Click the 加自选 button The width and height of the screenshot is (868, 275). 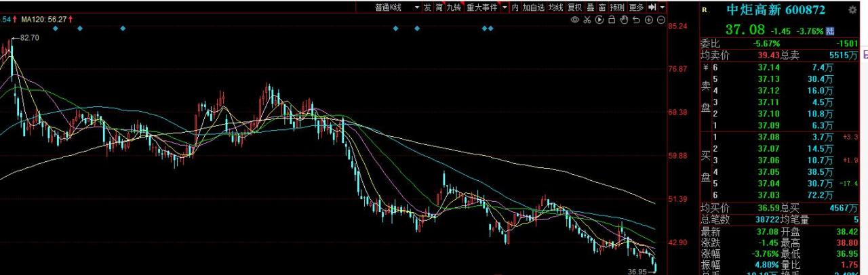click(533, 7)
